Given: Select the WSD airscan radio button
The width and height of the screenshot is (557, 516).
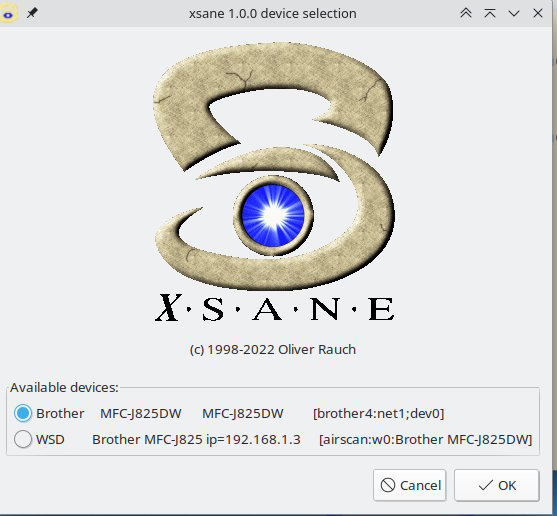Looking at the screenshot, I should coord(23,439).
